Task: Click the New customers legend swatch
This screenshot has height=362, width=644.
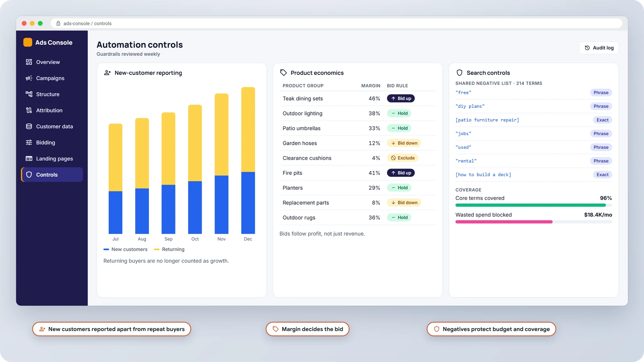Action: point(106,249)
